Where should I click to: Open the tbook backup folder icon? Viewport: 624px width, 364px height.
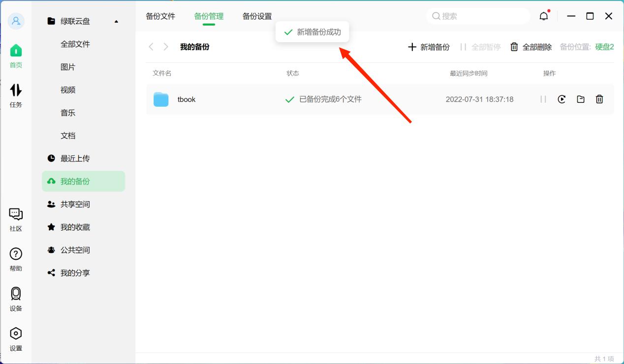[580, 99]
